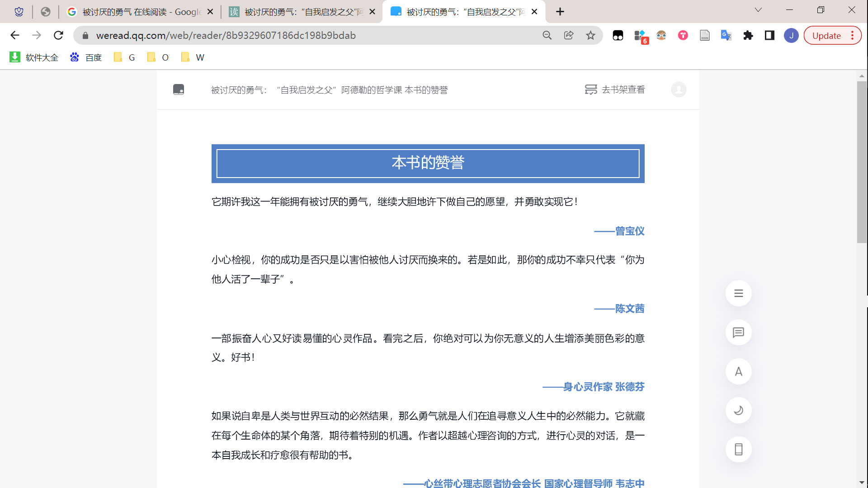Click the mobile phone reading icon
The image size is (868, 488).
click(x=738, y=450)
